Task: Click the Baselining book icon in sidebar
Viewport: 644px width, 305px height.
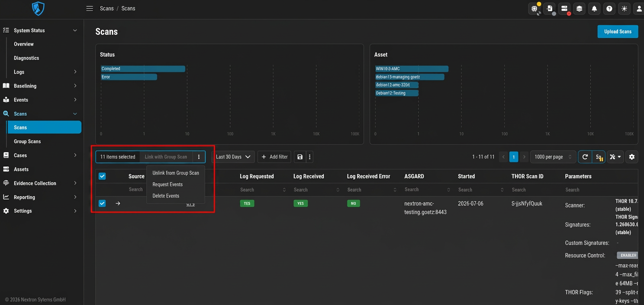Action: click(6, 86)
